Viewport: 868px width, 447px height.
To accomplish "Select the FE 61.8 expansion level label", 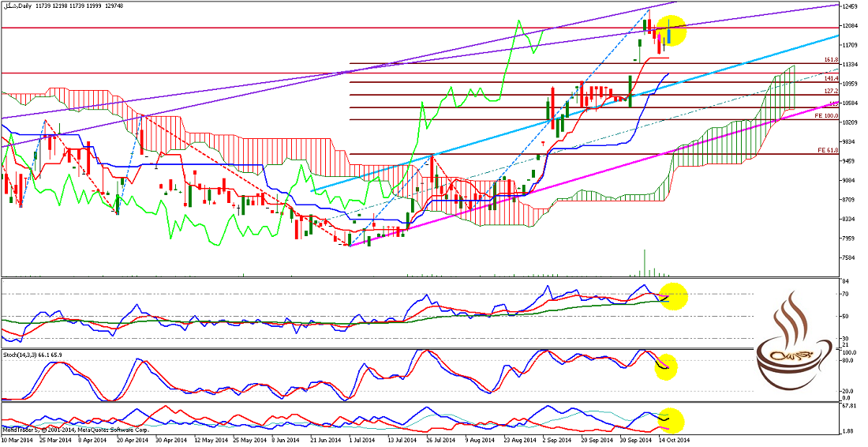I will point(827,150).
